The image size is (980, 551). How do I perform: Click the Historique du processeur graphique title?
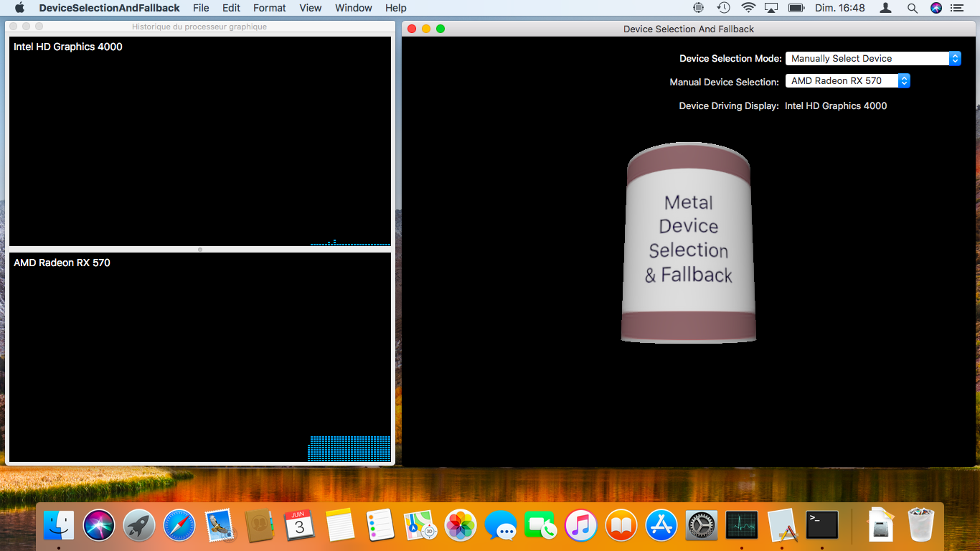coord(199,27)
